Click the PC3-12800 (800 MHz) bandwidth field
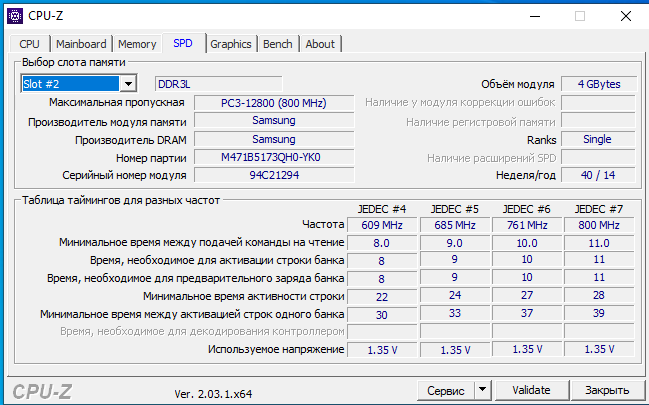Screen dimensions: 649x405 point(272,102)
